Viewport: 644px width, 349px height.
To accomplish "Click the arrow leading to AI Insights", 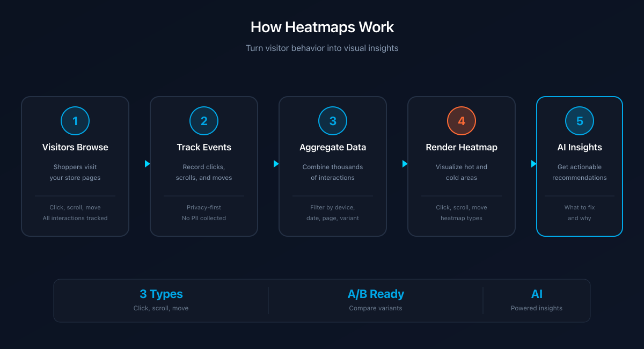I will tap(532, 164).
